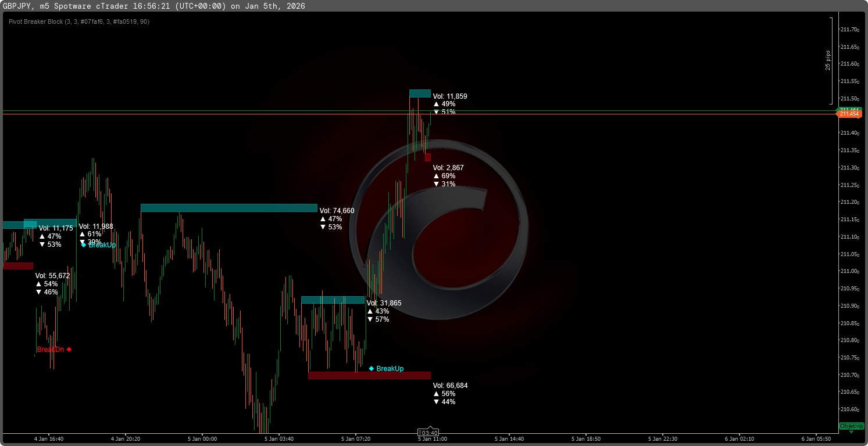The width and height of the screenshot is (868, 446).
Task: Click the teal zone labeled Vol 11,175
Action: [17, 224]
